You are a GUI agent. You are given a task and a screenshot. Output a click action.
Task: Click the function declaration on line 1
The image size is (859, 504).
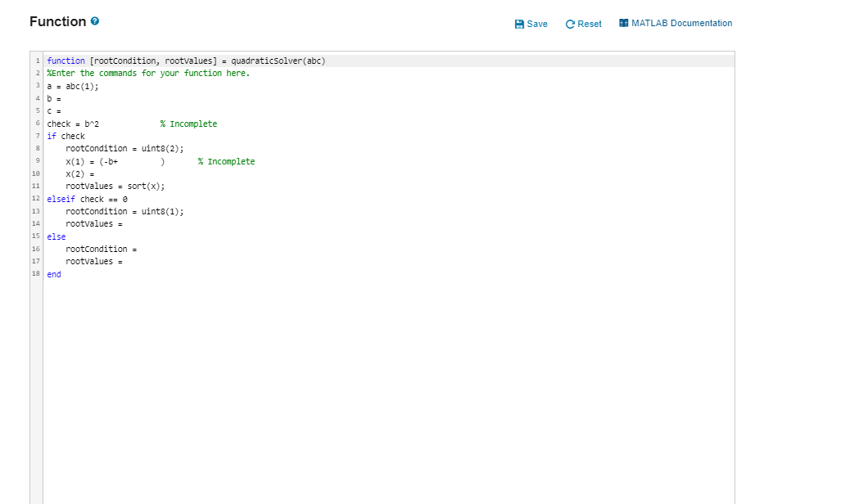pyautogui.click(x=184, y=61)
